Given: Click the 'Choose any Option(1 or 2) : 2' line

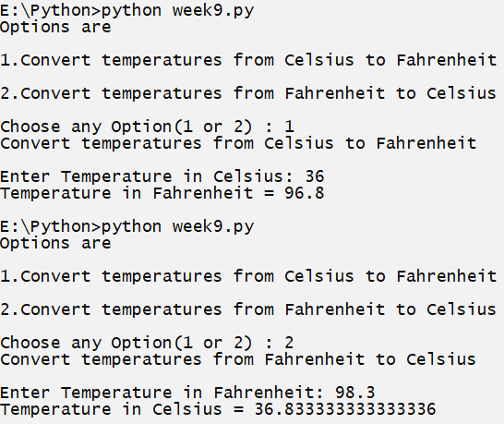Looking at the screenshot, I should (x=147, y=343).
